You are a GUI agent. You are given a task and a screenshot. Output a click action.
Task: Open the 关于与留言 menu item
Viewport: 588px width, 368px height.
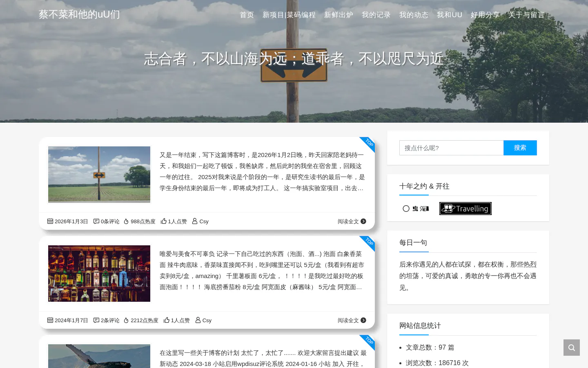pos(526,15)
